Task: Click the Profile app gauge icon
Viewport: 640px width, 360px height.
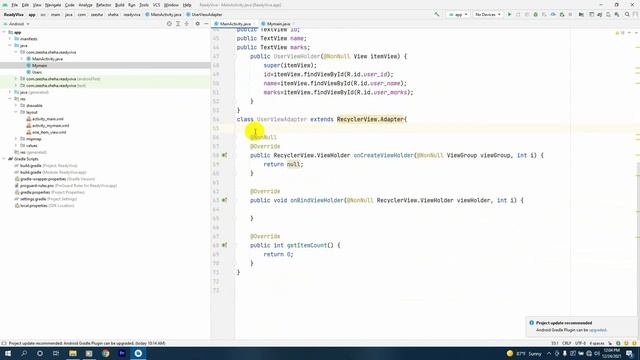Action: pyautogui.click(x=553, y=14)
